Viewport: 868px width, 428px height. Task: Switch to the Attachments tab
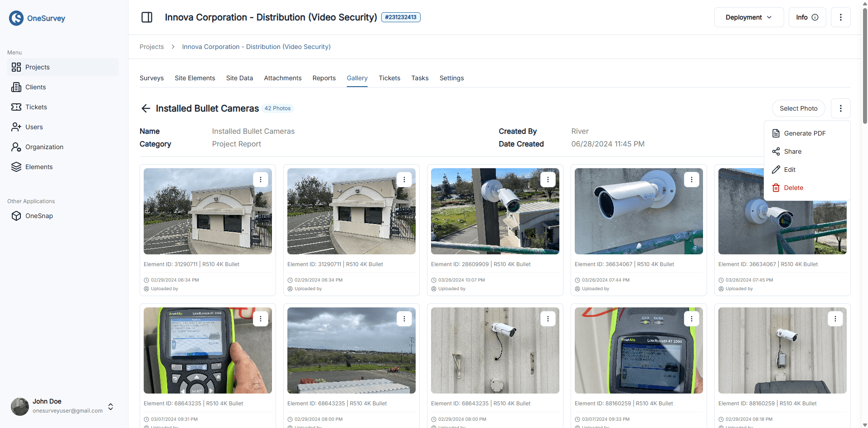pos(282,78)
